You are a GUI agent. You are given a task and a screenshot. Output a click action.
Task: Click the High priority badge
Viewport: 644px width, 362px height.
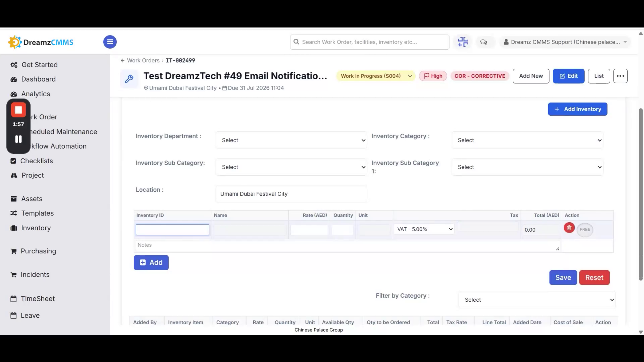[x=433, y=76]
